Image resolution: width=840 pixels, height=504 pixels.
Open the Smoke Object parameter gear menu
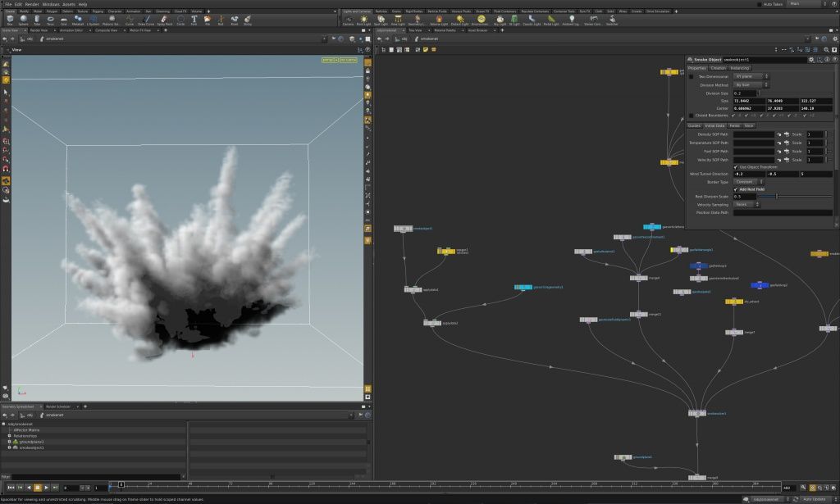(811, 59)
